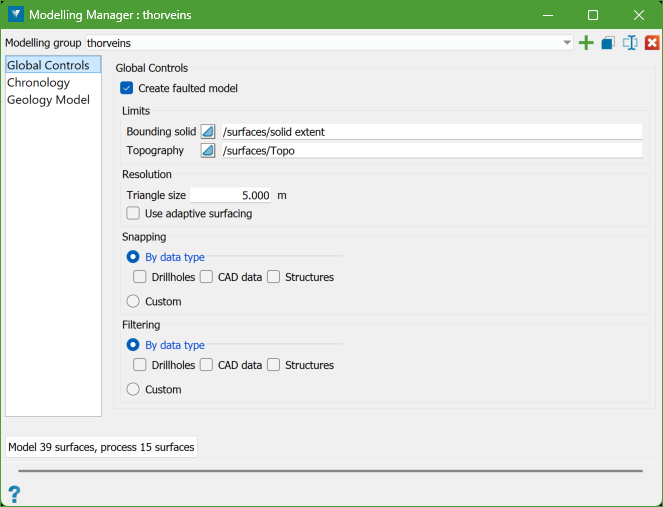This screenshot has width=663, height=507.
Task: Click the Triangle size input field
Action: coord(231,195)
